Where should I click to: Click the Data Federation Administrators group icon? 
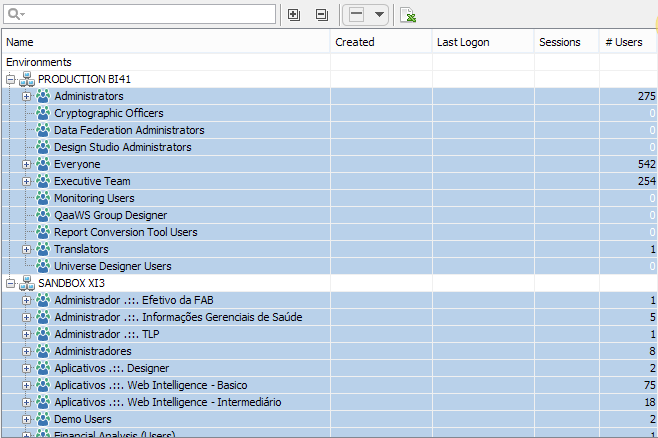(43, 130)
